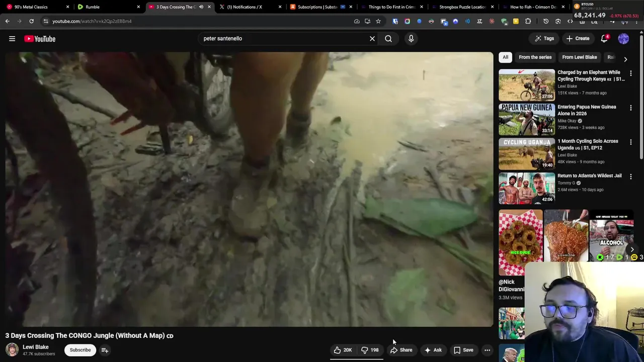Screen dimensions: 644x362
Task: Open the notifications bell
Action: pyautogui.click(x=605, y=39)
